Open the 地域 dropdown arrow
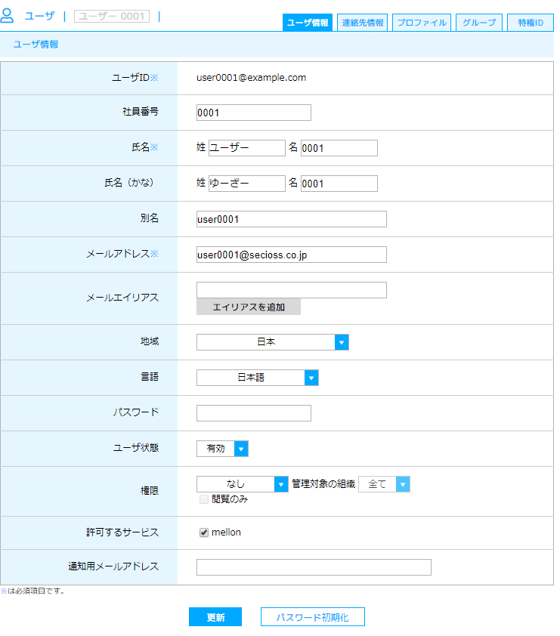The width and height of the screenshot is (560, 636). 341,342
